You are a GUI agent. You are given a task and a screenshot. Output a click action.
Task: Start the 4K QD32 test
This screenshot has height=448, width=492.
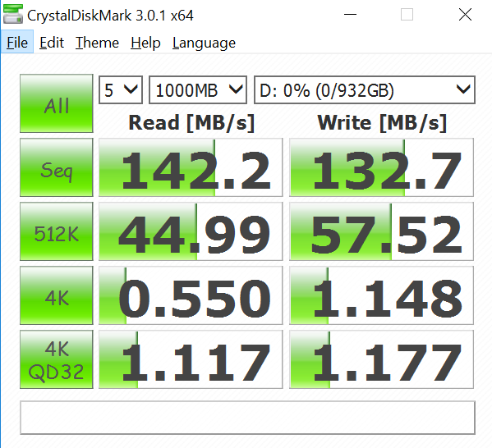tap(57, 359)
